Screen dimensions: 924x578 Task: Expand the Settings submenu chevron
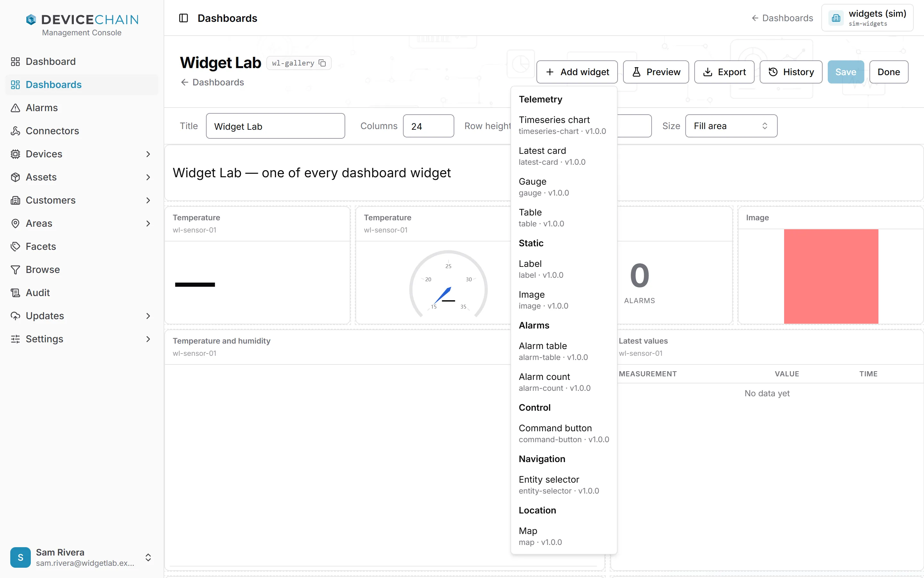tap(148, 339)
